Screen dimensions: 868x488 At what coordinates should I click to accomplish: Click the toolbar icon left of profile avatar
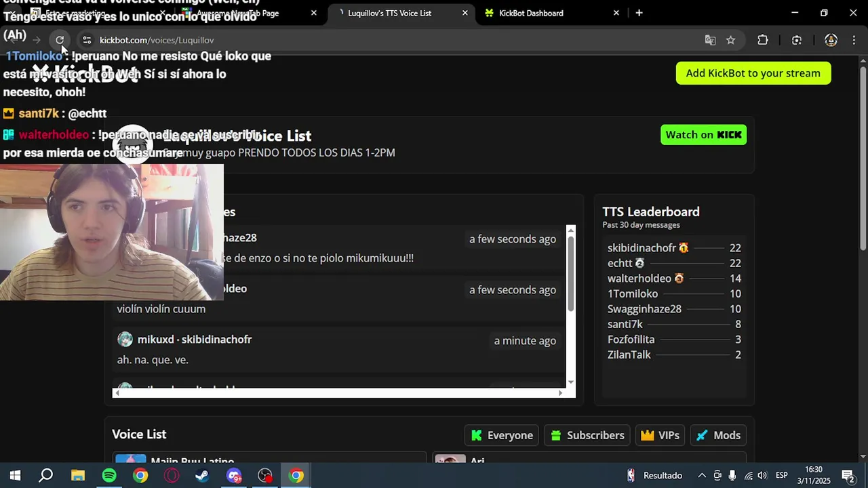(797, 40)
